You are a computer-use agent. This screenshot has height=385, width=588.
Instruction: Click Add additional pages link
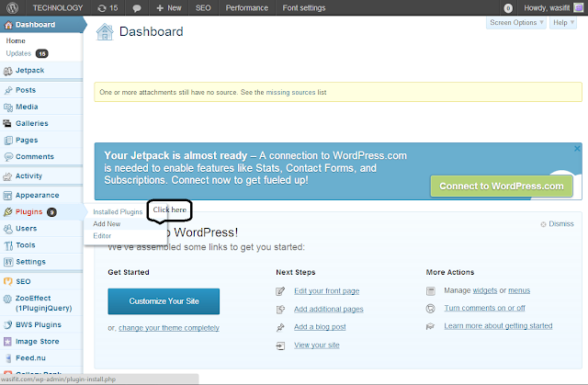pyautogui.click(x=329, y=310)
